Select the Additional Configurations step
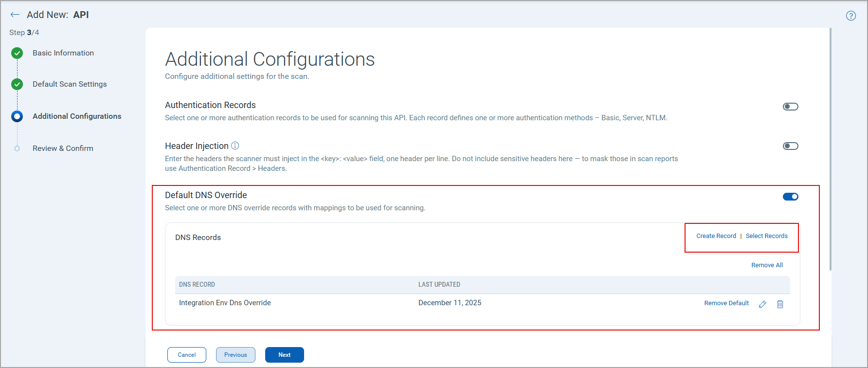 [77, 116]
